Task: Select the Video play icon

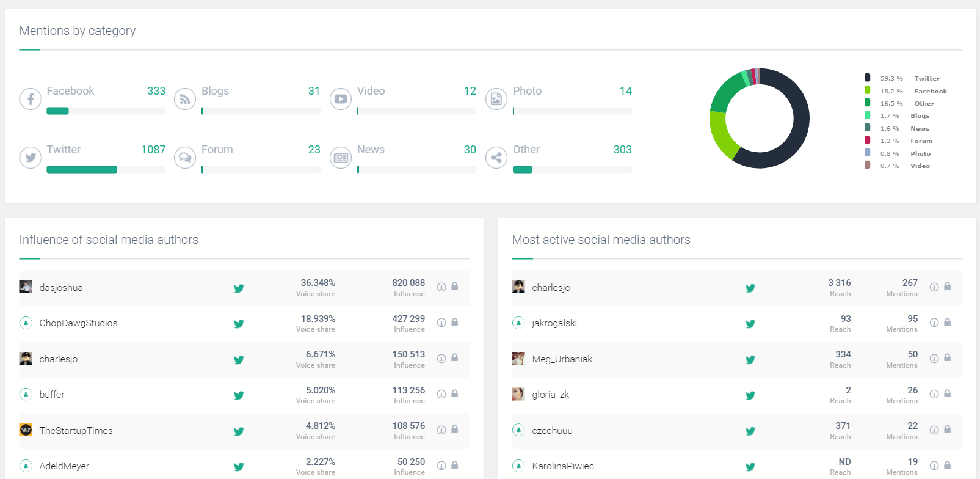Action: click(x=341, y=99)
